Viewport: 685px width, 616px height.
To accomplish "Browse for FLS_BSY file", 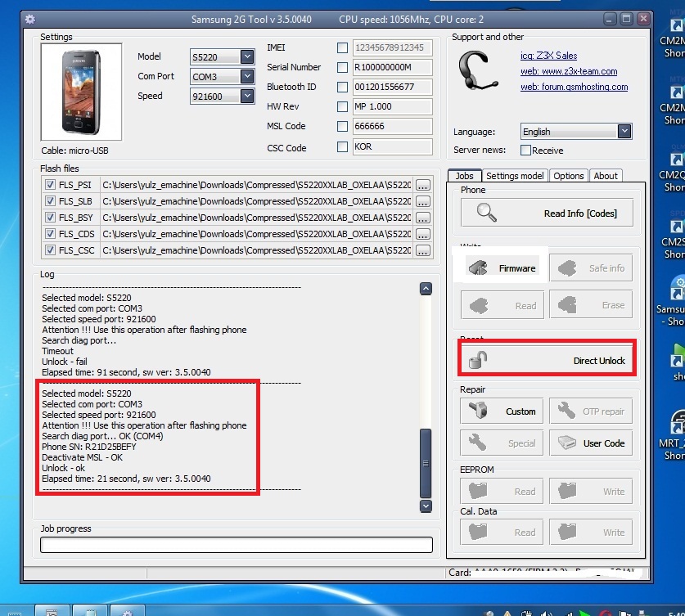I will pos(422,218).
